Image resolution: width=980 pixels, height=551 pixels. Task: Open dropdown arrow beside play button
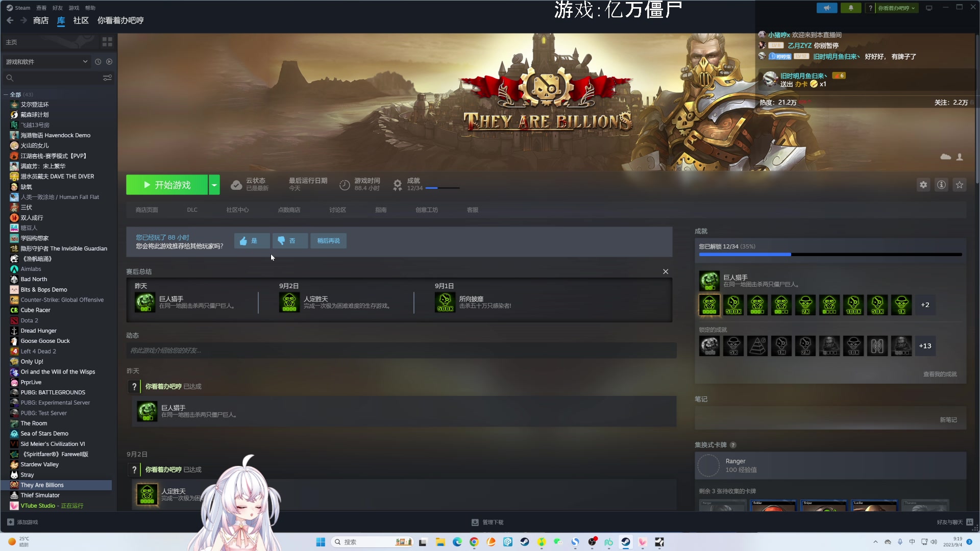point(214,185)
